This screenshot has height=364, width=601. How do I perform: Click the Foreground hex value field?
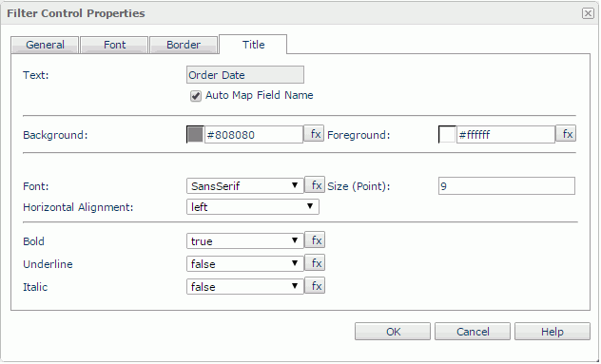pos(506,135)
